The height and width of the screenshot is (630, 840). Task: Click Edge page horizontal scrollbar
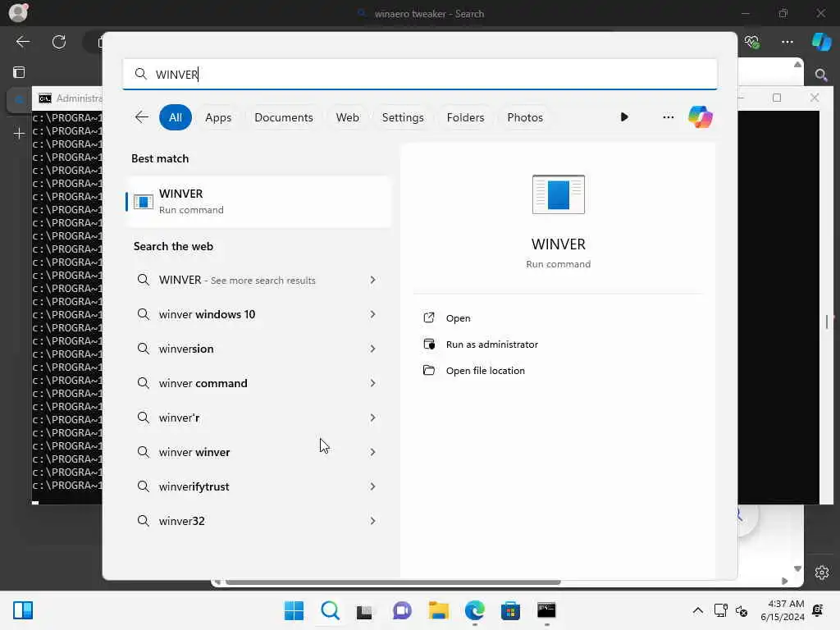tap(393, 582)
